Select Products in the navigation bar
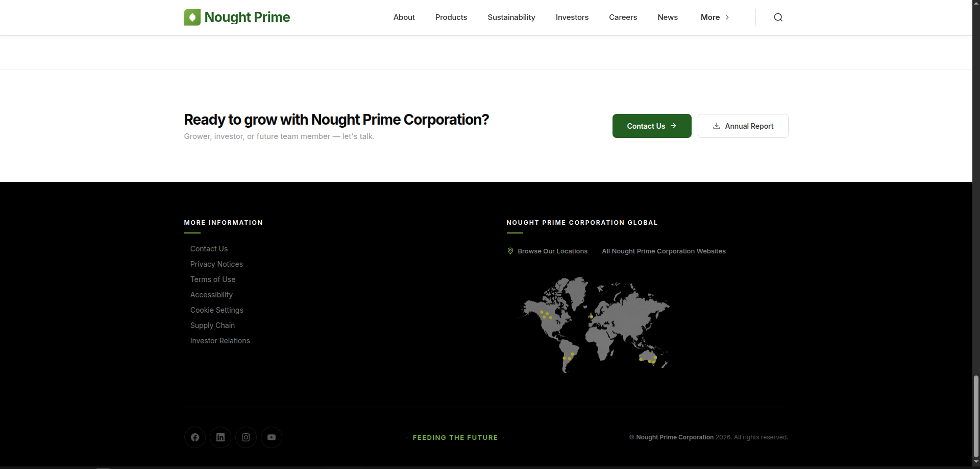The width and height of the screenshot is (980, 469). coord(451,17)
